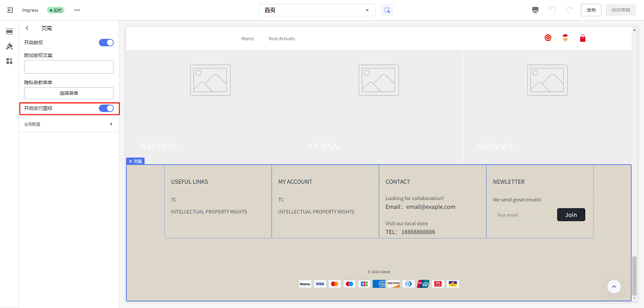Click the scroll-to-top arrow button

tap(614, 287)
